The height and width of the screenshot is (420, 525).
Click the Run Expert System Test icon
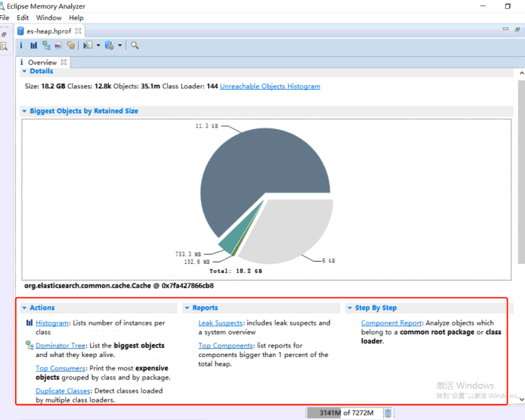coord(88,45)
